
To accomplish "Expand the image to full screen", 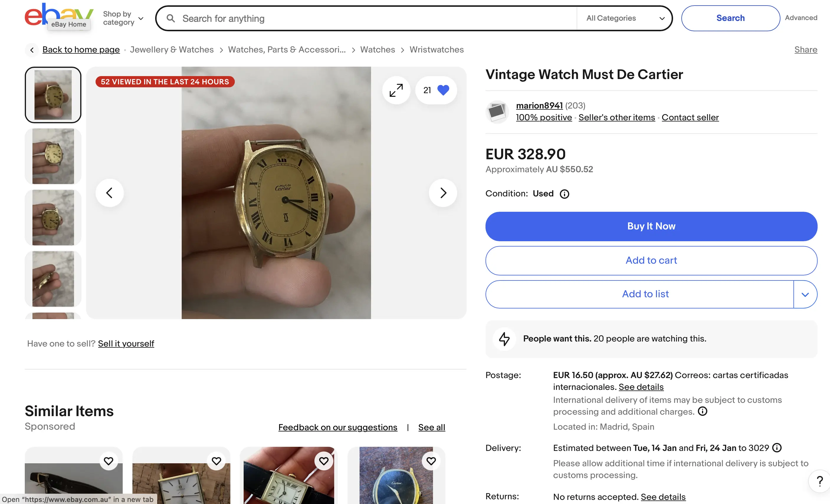I will [396, 90].
